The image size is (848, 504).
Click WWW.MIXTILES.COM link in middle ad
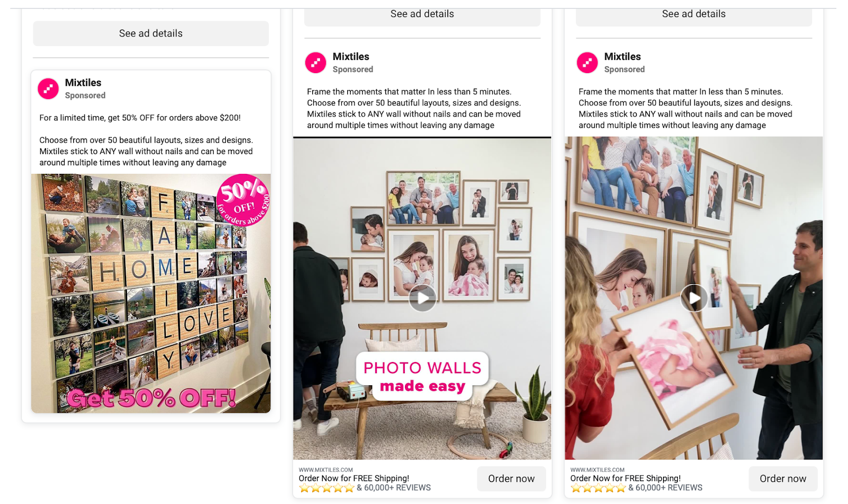[x=326, y=470]
